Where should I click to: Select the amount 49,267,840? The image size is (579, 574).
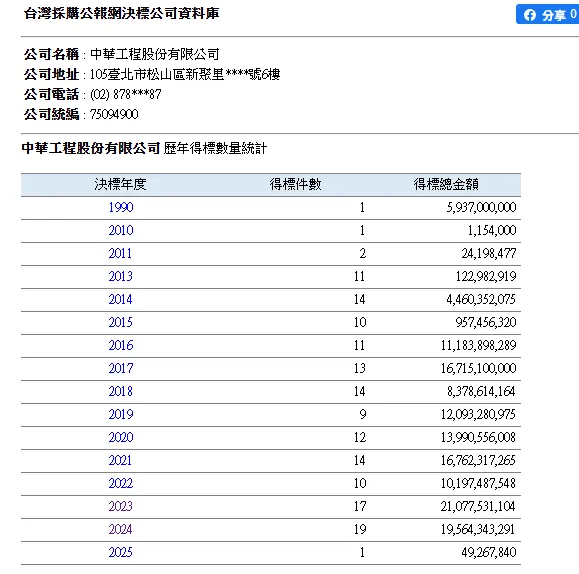click(x=489, y=553)
